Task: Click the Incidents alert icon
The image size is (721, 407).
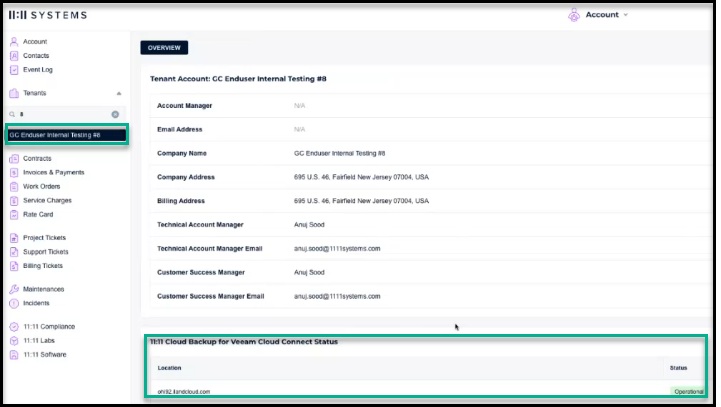Action: [14, 303]
